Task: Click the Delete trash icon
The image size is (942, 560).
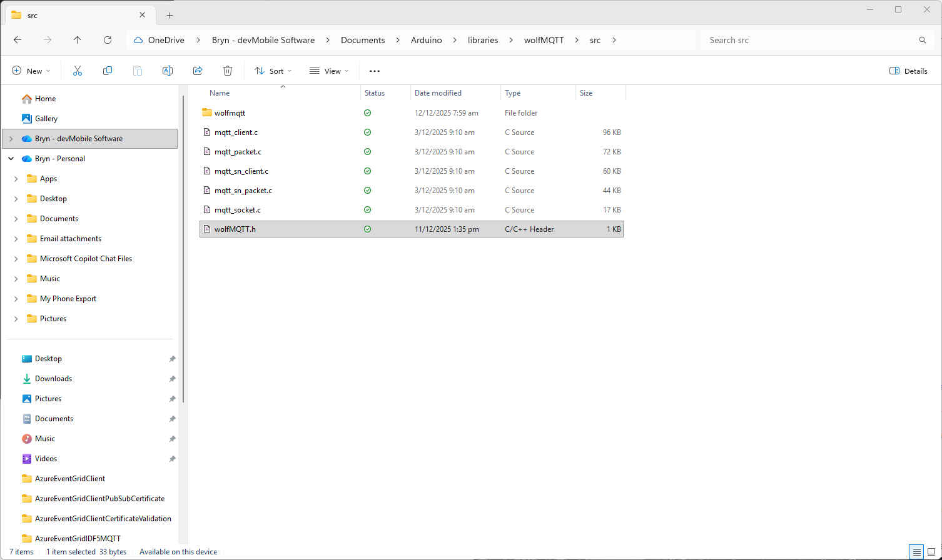Action: 228,71
